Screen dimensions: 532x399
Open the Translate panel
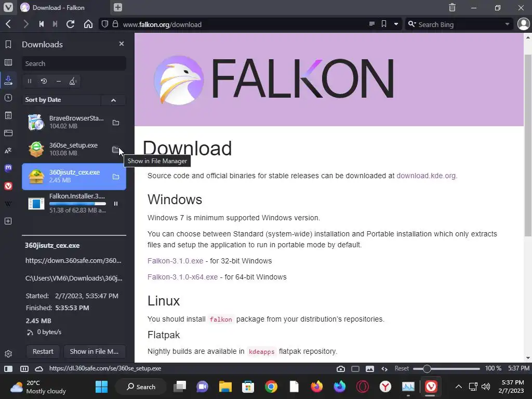(x=8, y=151)
